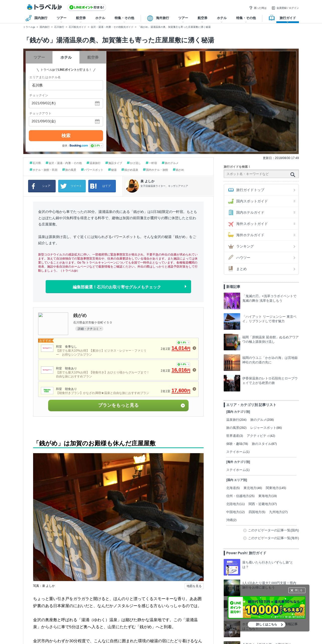Click arrow icon beside 17,600円 plan
322x644 pixels.
pyautogui.click(x=194, y=389)
